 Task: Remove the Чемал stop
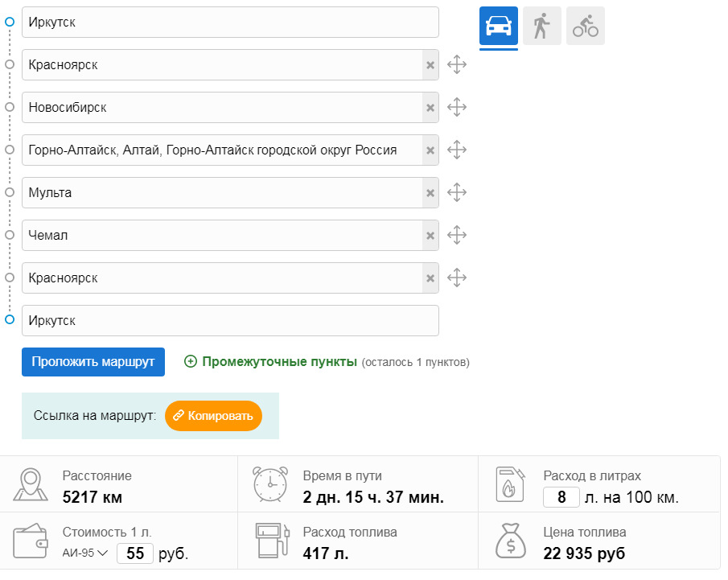pyautogui.click(x=430, y=236)
